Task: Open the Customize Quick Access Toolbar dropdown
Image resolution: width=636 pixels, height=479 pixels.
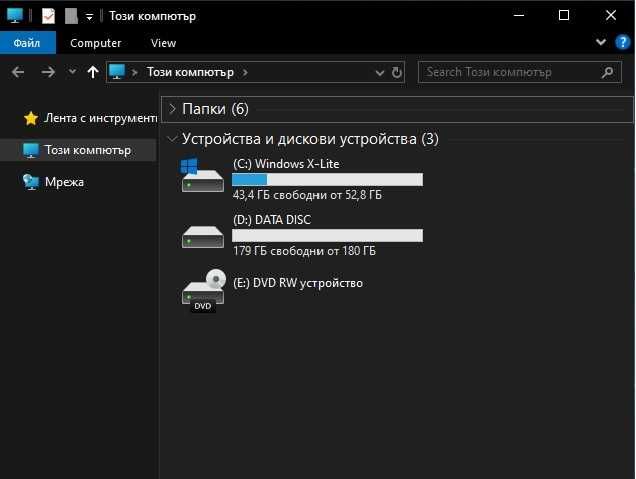Action: (x=89, y=17)
